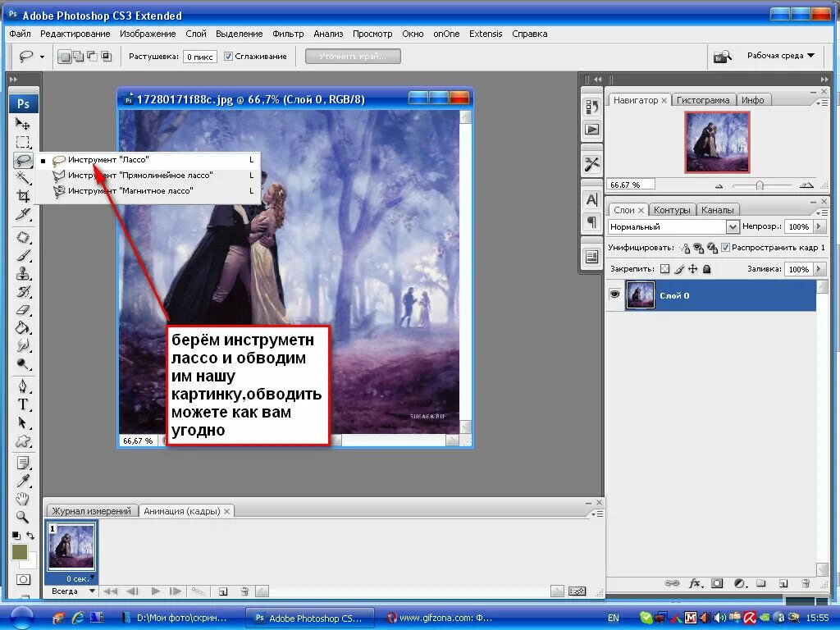Select the Crop tool
840x630 pixels.
click(x=22, y=195)
